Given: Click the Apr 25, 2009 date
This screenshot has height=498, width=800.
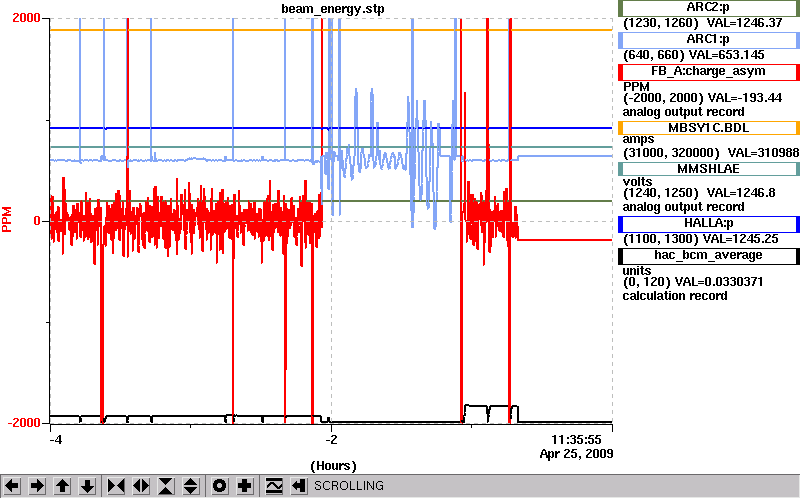Looking at the screenshot, I should coord(577,454).
